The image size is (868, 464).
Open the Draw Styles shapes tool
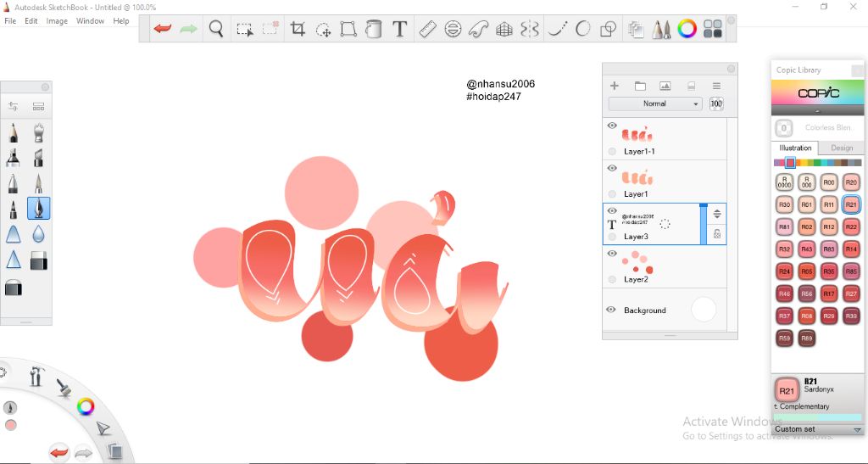(x=609, y=29)
